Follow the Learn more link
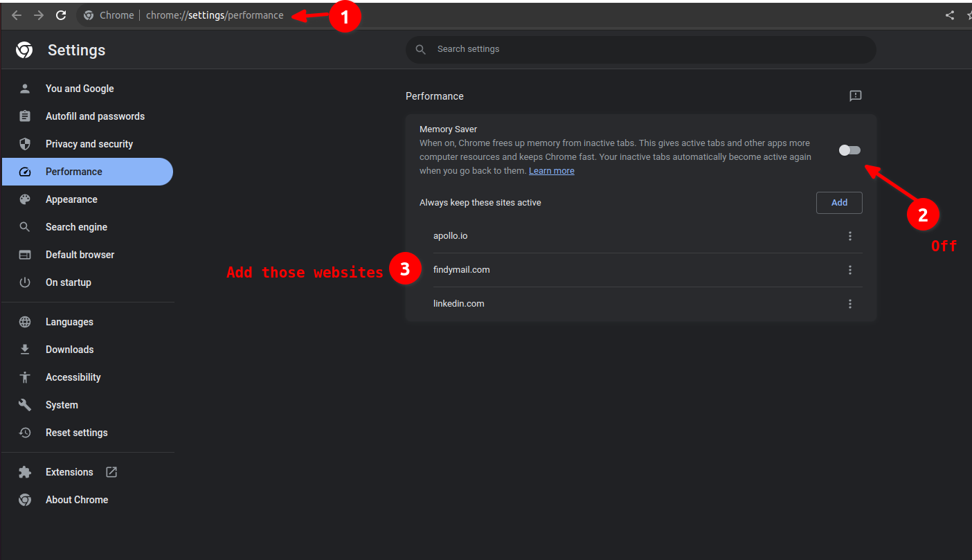The width and height of the screenshot is (972, 560). pyautogui.click(x=552, y=171)
